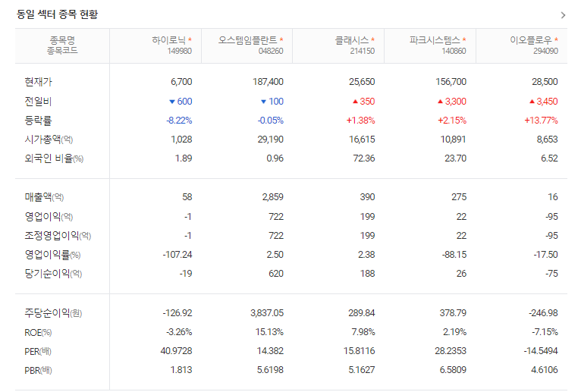Click the red up 3,300 change value
Viewport: 578px width, 392px height.
tap(452, 102)
